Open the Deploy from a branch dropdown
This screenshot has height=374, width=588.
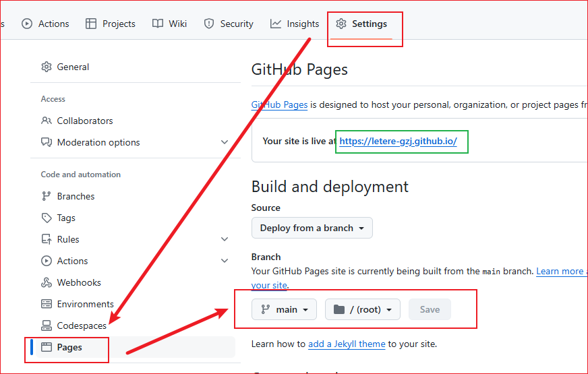tap(312, 228)
